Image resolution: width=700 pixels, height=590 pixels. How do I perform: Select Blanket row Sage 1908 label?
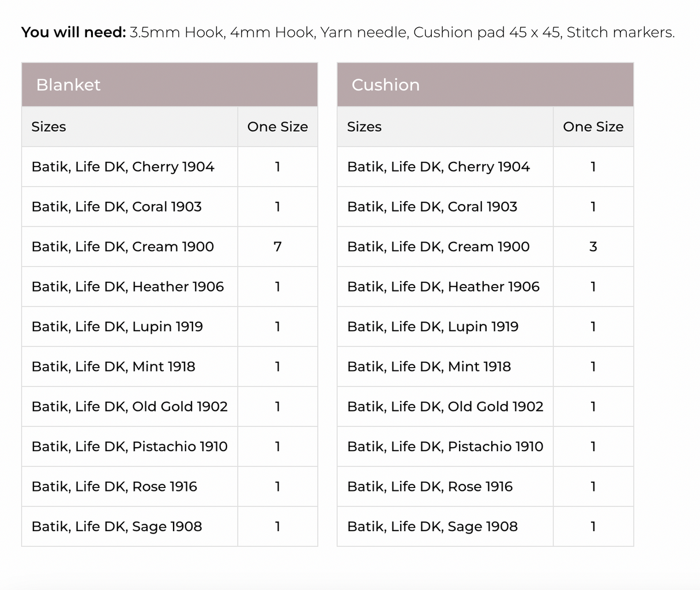116,527
